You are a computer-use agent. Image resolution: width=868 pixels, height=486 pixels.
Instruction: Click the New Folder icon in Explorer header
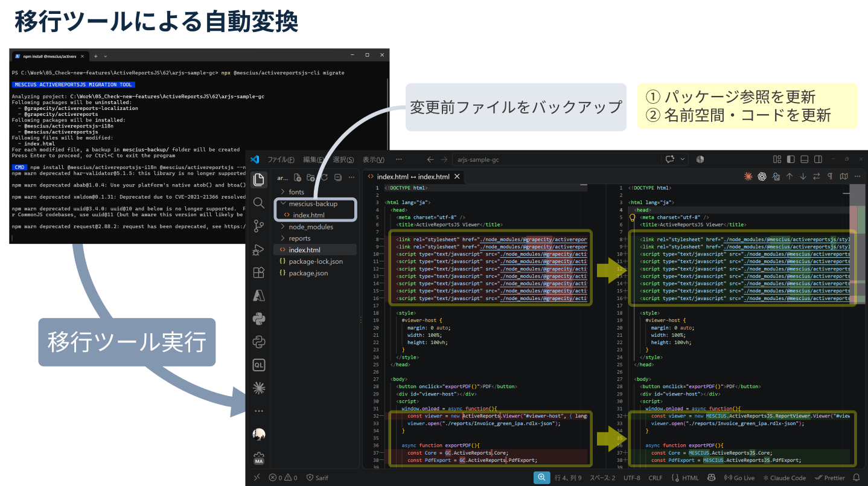[311, 177]
